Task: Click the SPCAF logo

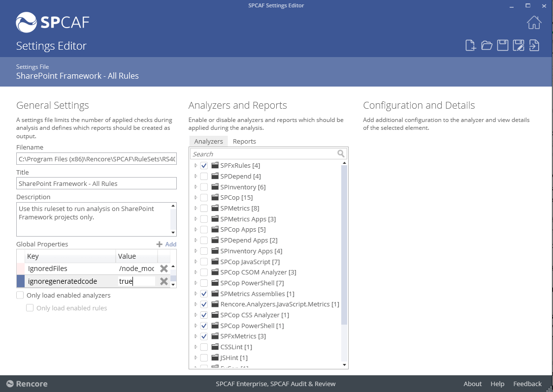Action: tap(53, 22)
